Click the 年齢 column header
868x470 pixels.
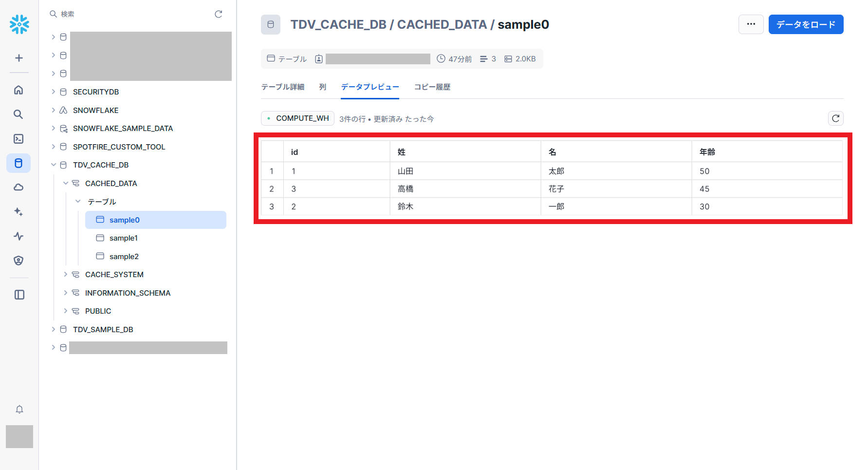click(767, 152)
